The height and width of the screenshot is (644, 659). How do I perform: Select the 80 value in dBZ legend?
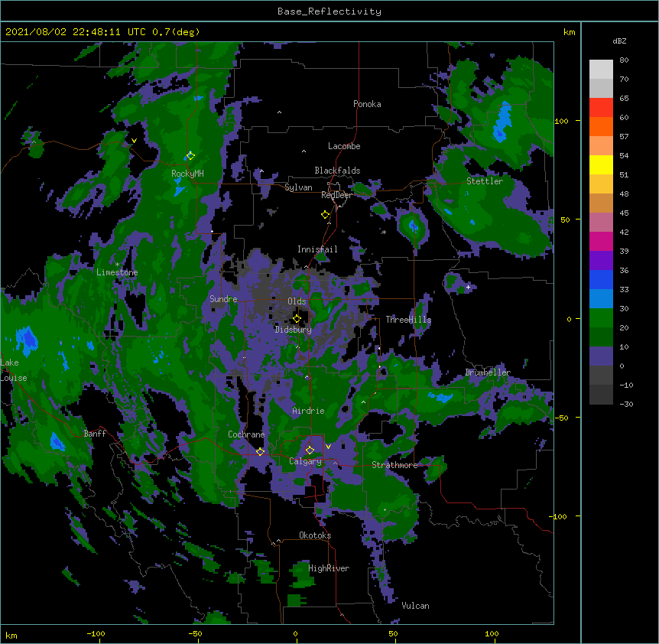[x=624, y=60]
